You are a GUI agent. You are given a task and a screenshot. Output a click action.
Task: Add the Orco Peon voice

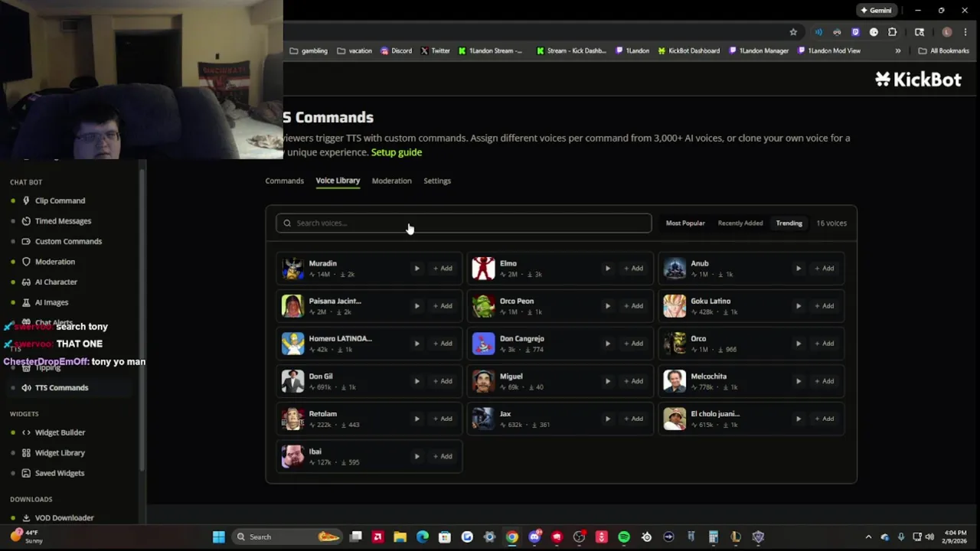[633, 306]
